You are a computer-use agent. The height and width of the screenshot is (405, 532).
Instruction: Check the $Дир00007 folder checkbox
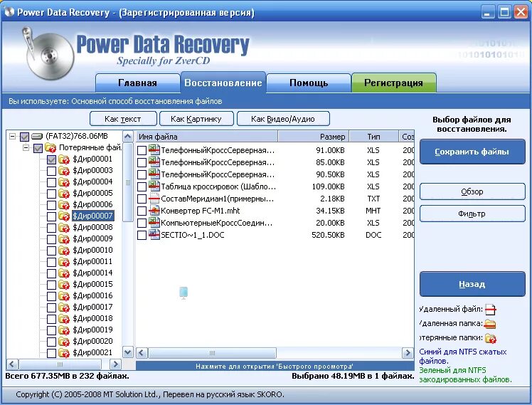pos(51,216)
